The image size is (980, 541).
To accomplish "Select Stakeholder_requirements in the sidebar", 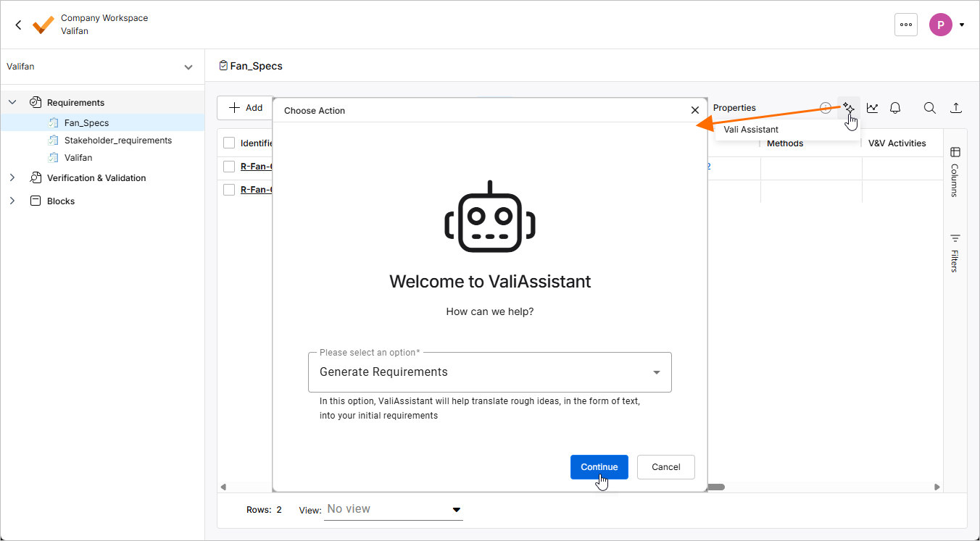I will pyautogui.click(x=117, y=141).
